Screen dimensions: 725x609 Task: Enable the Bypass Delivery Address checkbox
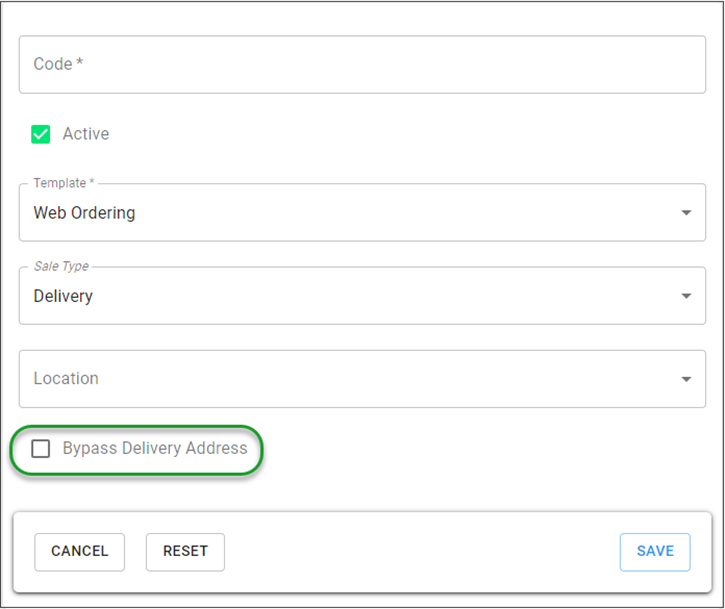click(x=41, y=449)
